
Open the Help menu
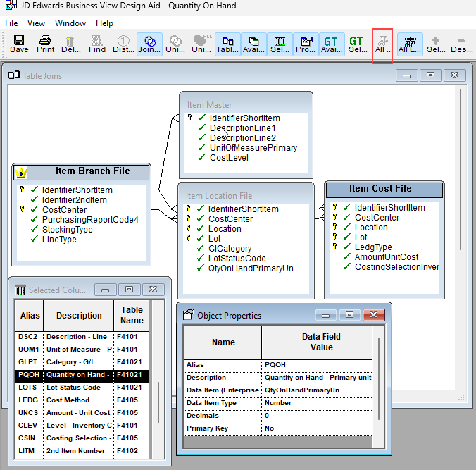tap(104, 23)
